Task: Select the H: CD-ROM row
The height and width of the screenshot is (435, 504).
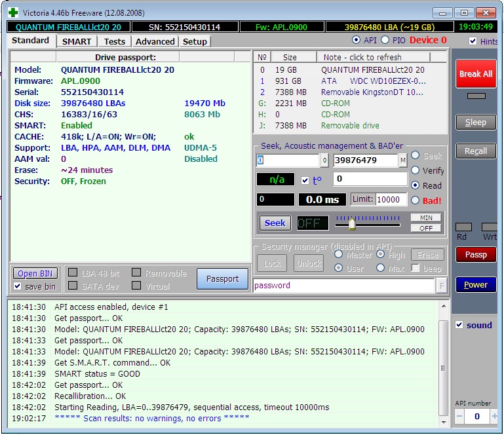Action: (x=351, y=115)
